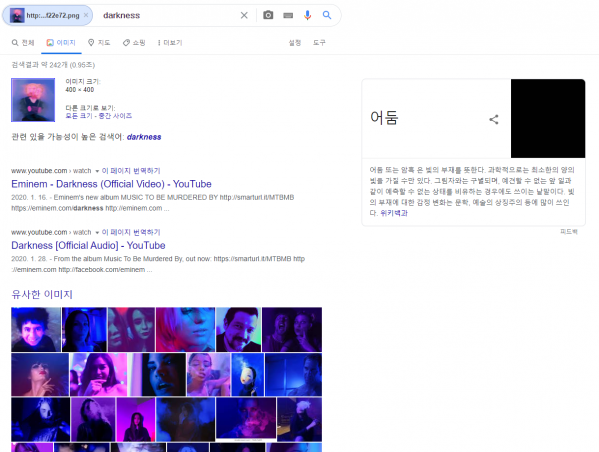Click the darkness search input field

(x=168, y=15)
